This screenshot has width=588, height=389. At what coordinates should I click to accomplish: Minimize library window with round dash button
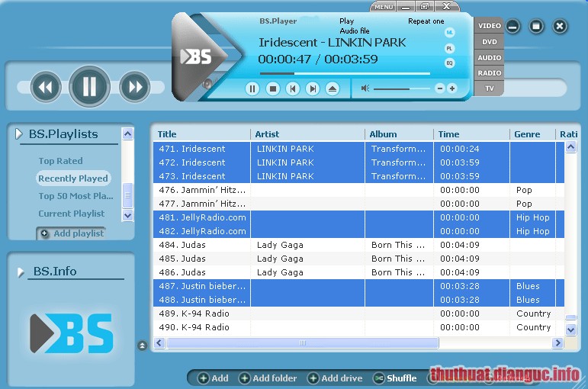coord(512,26)
